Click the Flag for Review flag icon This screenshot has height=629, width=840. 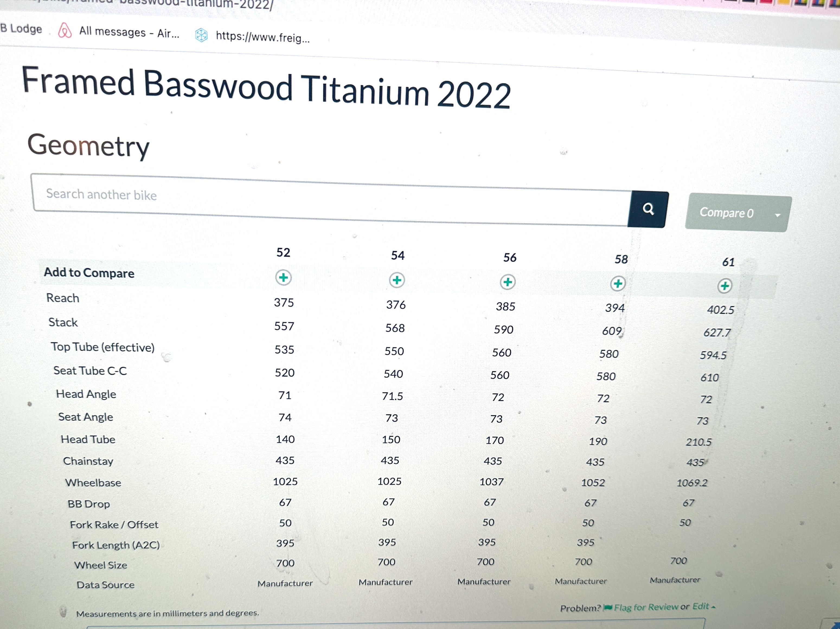pyautogui.click(x=608, y=608)
